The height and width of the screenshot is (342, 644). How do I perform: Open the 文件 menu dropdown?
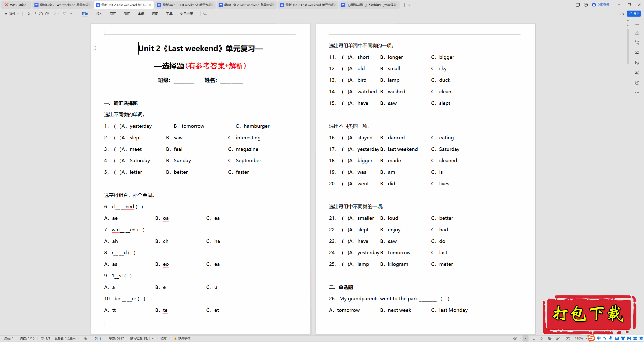click(12, 14)
